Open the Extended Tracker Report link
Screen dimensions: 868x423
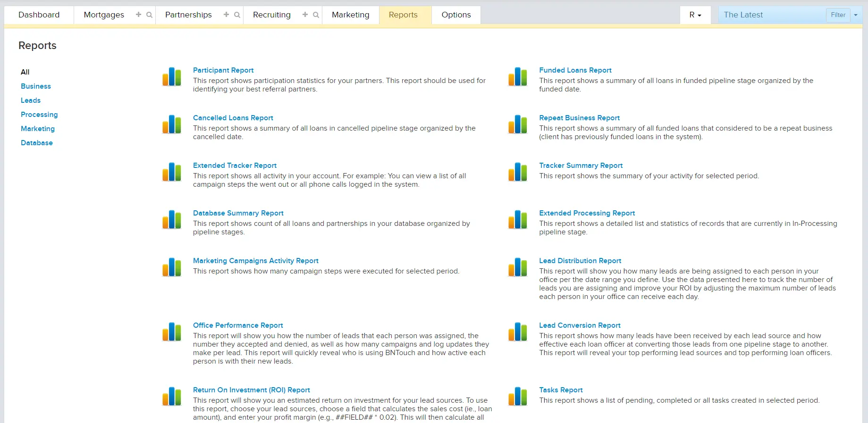tap(235, 166)
